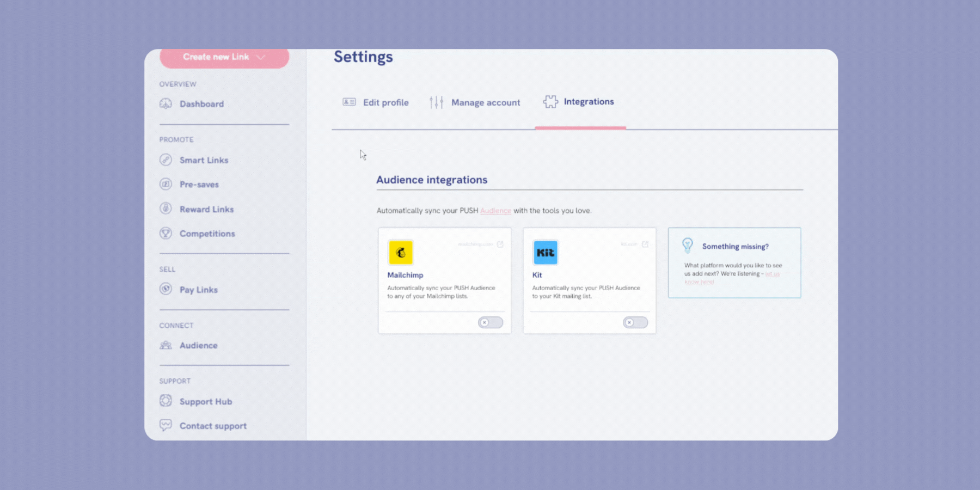Screen dimensions: 980x490
Task: Go to Pre-saves in the sidebar
Action: coord(189,184)
